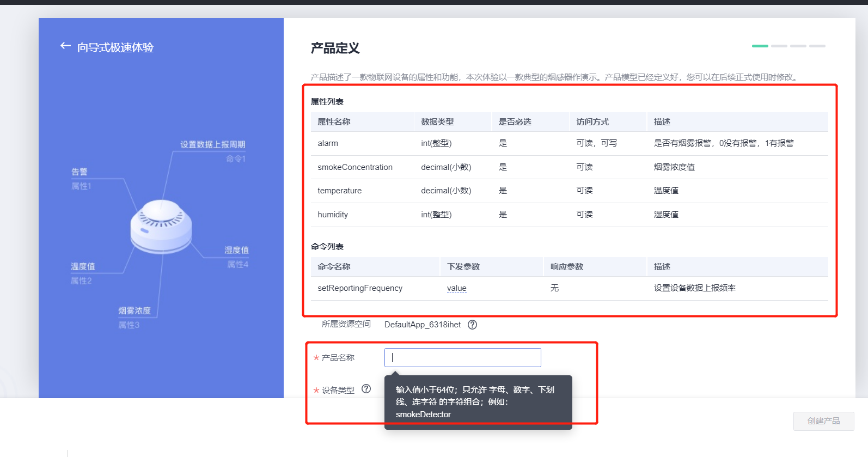Click 设置数据上报周期 label in diagram
Screen dimensions: 868x457
(x=213, y=144)
